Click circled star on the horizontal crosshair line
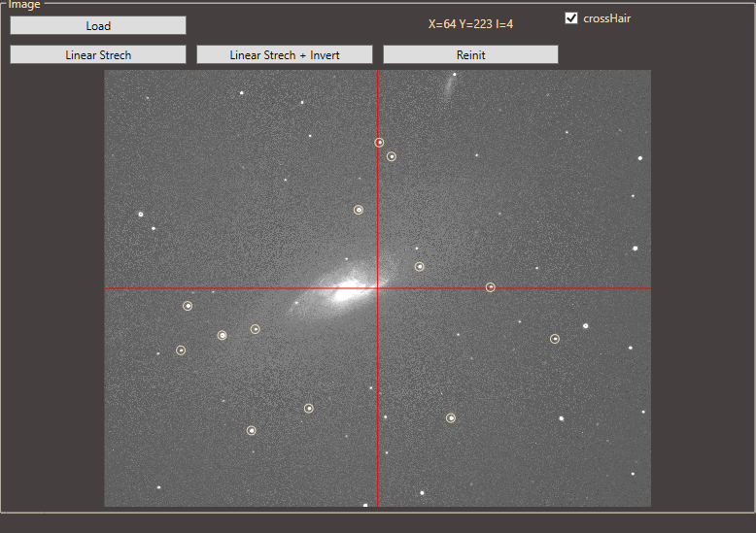The width and height of the screenshot is (756, 533). (x=491, y=287)
